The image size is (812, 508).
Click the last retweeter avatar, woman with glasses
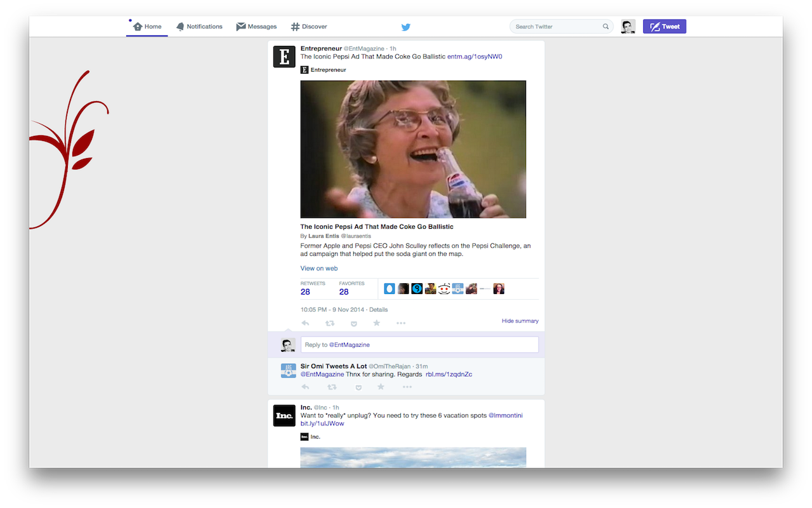499,289
